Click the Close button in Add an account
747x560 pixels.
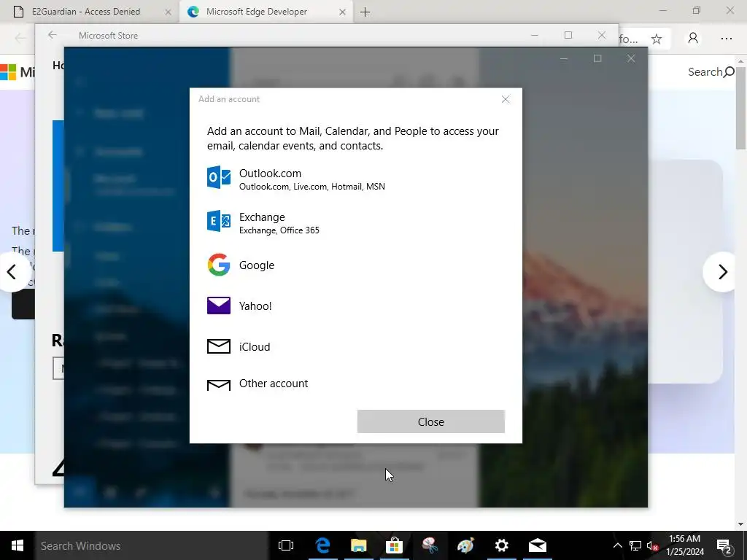[x=430, y=422]
